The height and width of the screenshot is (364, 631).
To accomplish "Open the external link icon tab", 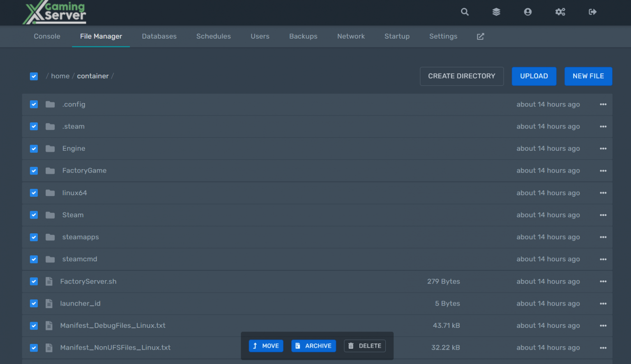I will point(480,37).
